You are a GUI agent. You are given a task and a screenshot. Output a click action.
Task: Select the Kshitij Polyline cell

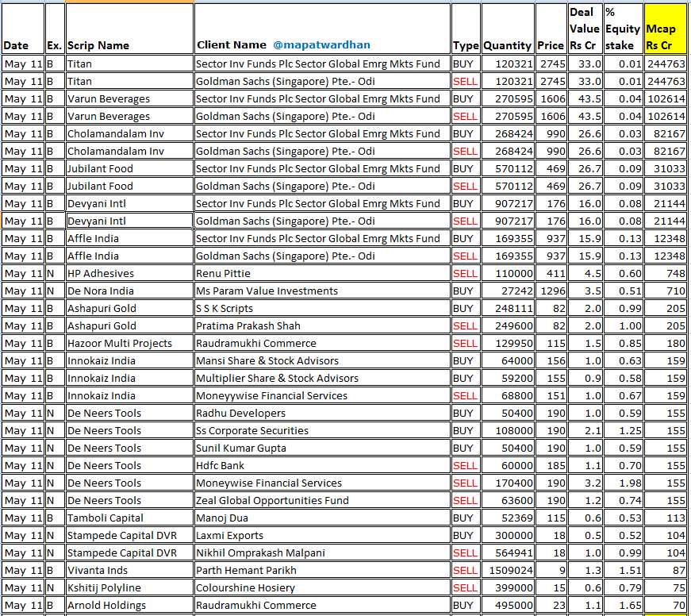pyautogui.click(x=129, y=587)
